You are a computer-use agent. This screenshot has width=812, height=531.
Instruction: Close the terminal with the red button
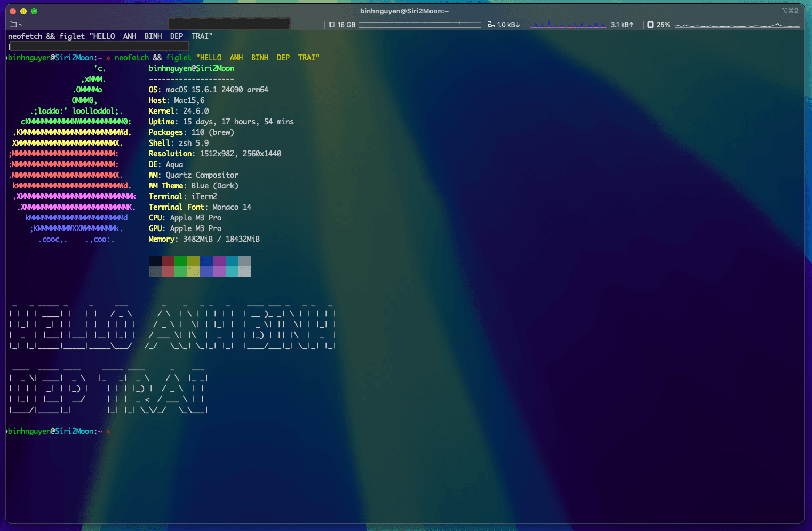(13, 11)
